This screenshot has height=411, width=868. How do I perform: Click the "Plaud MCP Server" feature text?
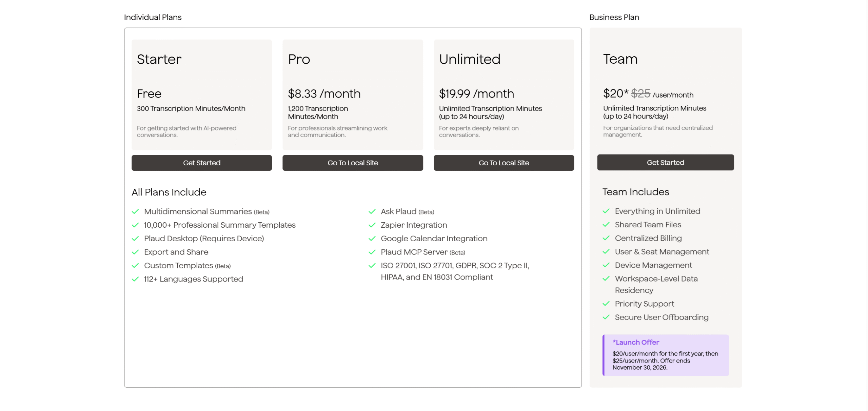[x=414, y=252]
